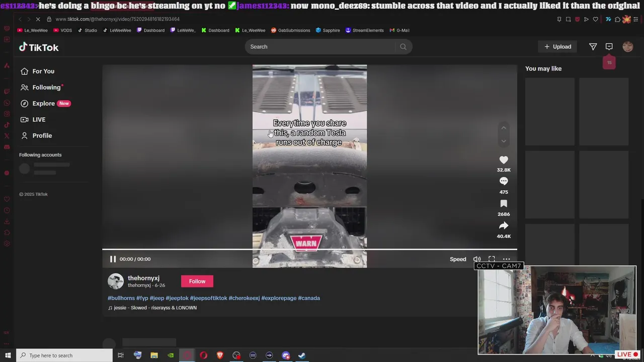Screen dimensions: 644x362
Task: Click the browser snapshot capture icon
Action: coord(568,19)
